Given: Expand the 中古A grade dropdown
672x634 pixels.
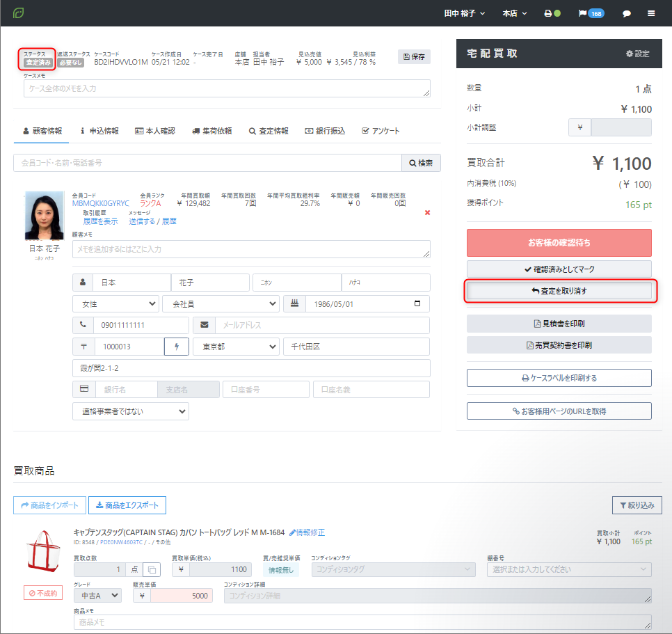Looking at the screenshot, I should pos(97,596).
